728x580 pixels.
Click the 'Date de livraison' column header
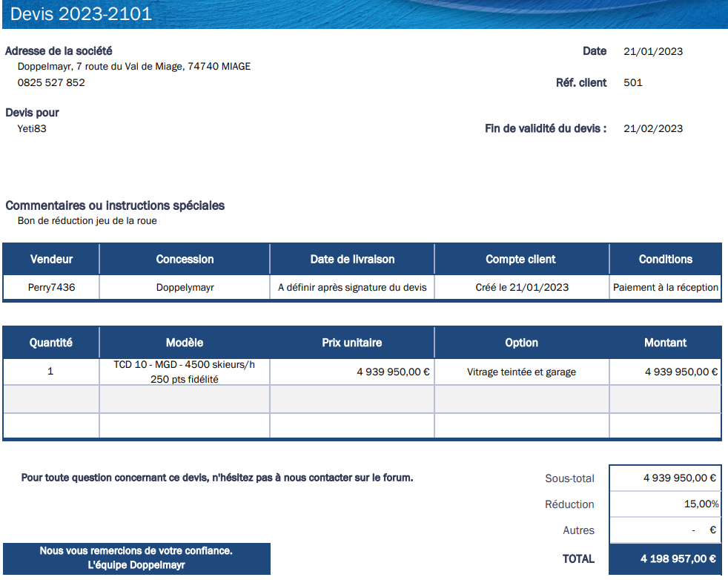[352, 259]
